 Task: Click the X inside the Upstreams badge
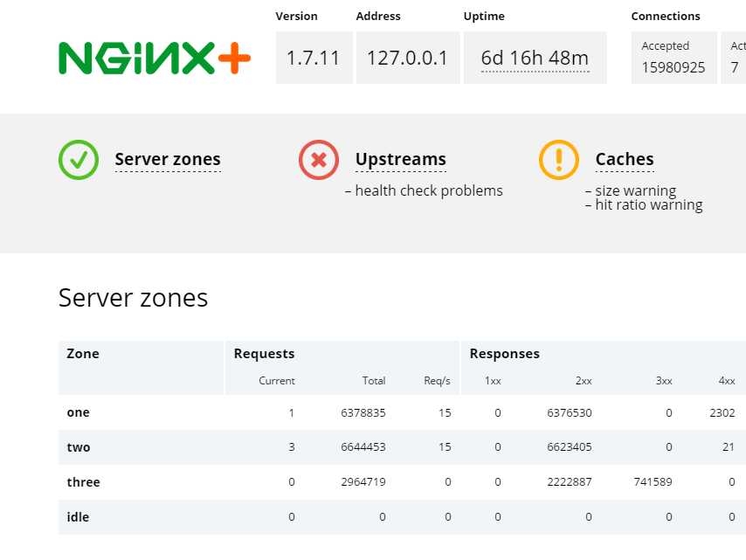tap(319, 160)
